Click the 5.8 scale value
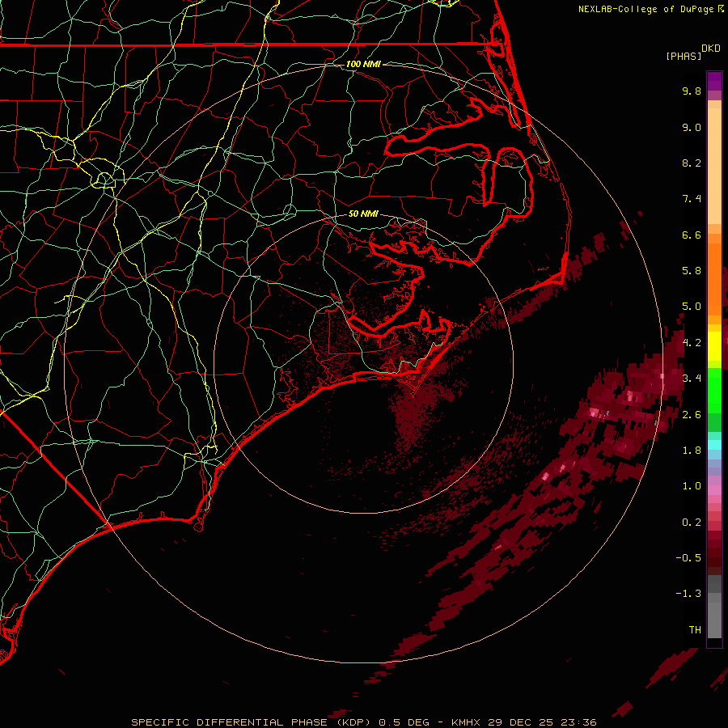728x728 pixels. pos(692,271)
